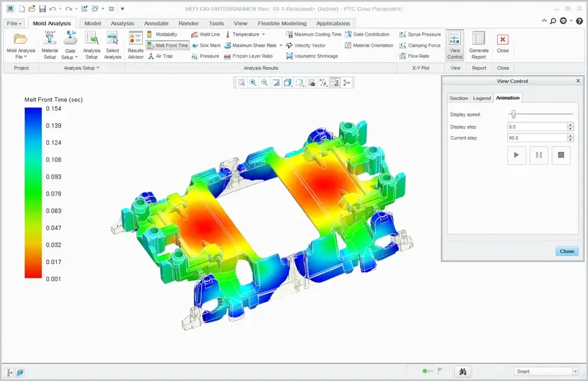The image size is (588, 381).
Task: Open the Applications ribbon tab
Action: (x=333, y=23)
